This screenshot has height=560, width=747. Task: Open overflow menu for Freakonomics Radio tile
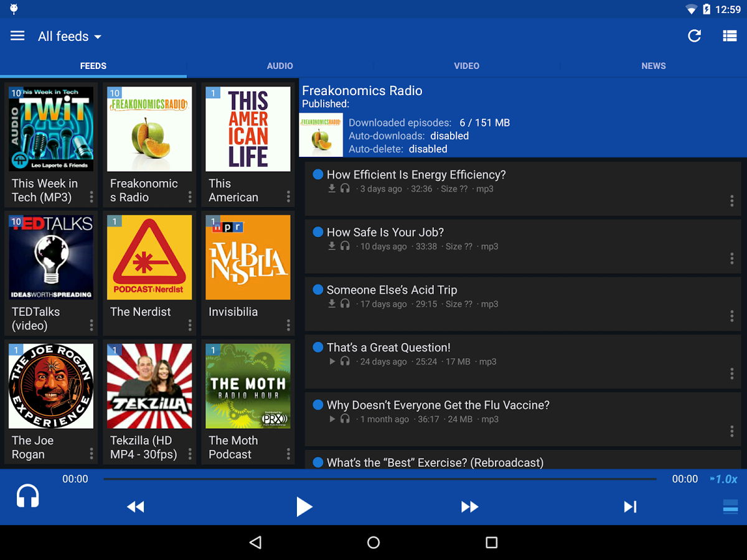pos(190,197)
